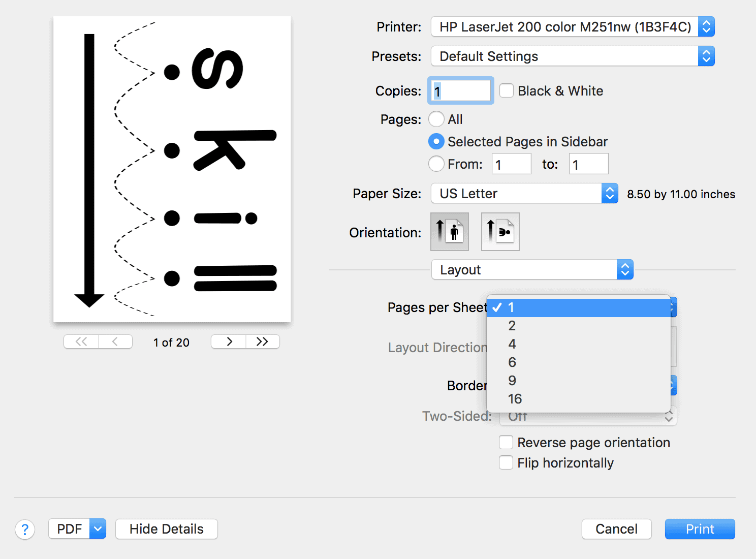Choose 2 pages per sheet
Image resolution: width=756 pixels, height=559 pixels.
pyautogui.click(x=579, y=326)
